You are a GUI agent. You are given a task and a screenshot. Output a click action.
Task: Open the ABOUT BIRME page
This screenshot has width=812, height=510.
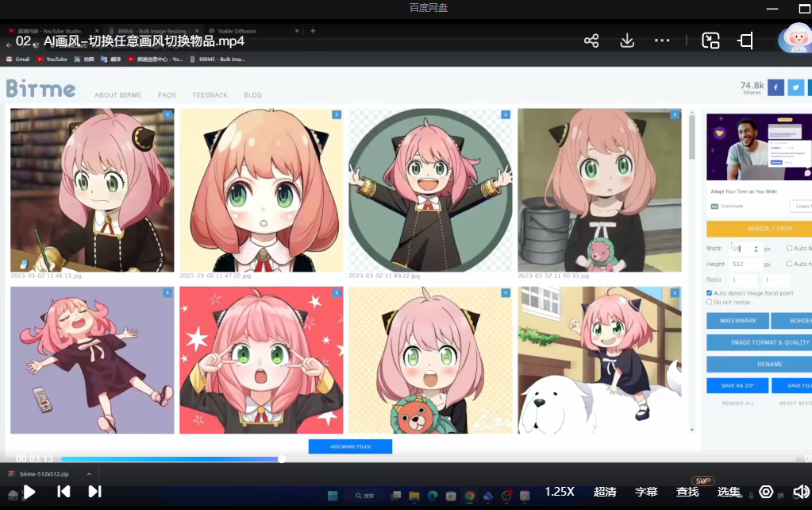pos(118,95)
